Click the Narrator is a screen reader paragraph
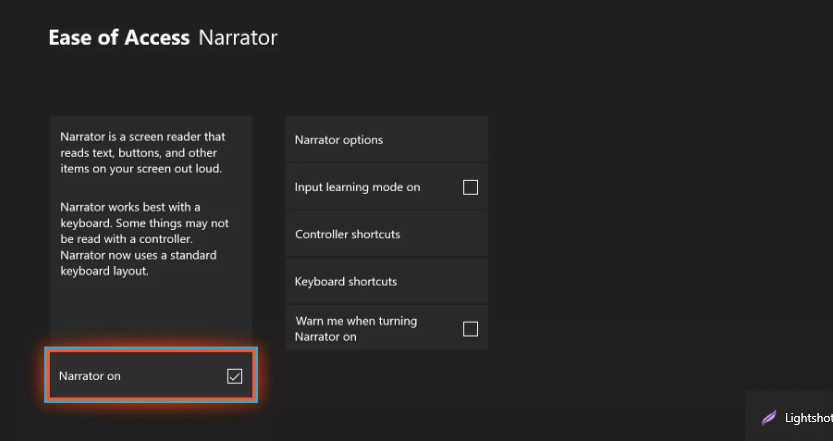The width and height of the screenshot is (833, 441). point(142,153)
